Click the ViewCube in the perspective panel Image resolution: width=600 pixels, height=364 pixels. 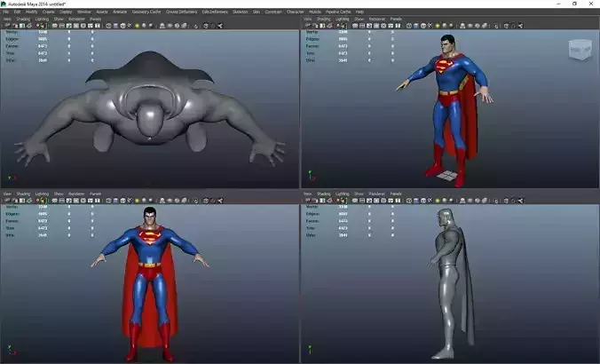click(x=580, y=50)
